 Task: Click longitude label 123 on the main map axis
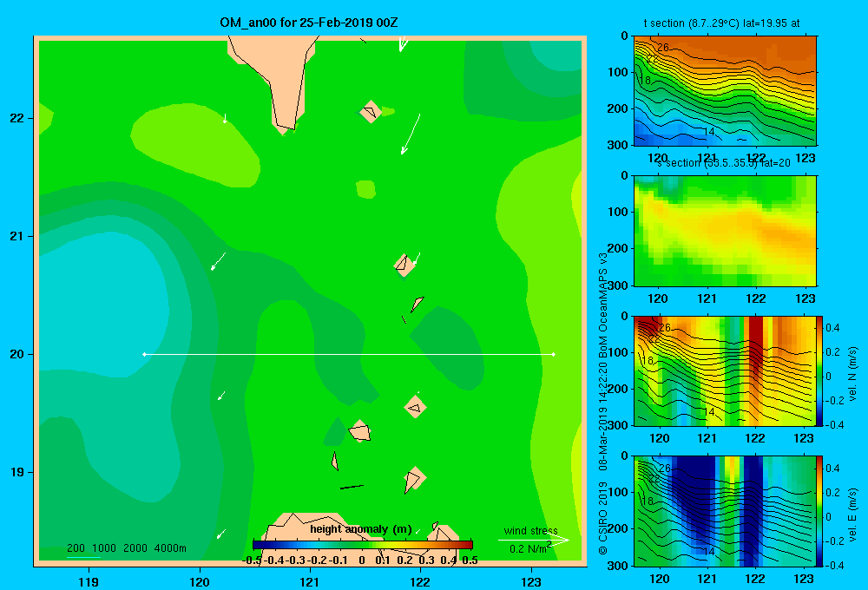tap(531, 581)
